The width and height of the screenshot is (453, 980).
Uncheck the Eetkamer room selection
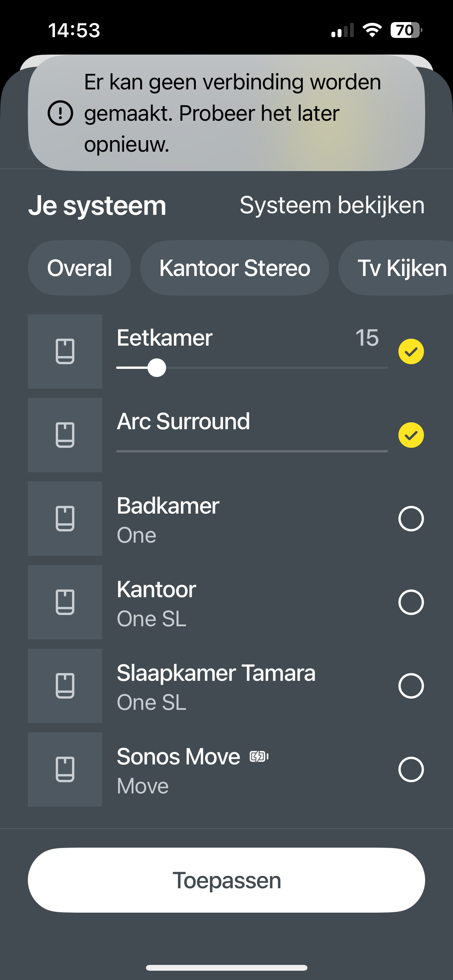tap(411, 351)
